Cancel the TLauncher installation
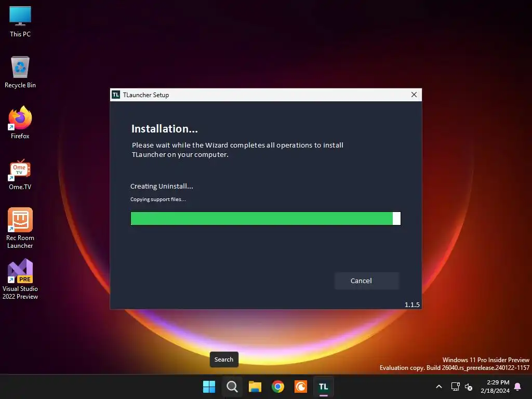The image size is (532, 399). pyautogui.click(x=367, y=281)
